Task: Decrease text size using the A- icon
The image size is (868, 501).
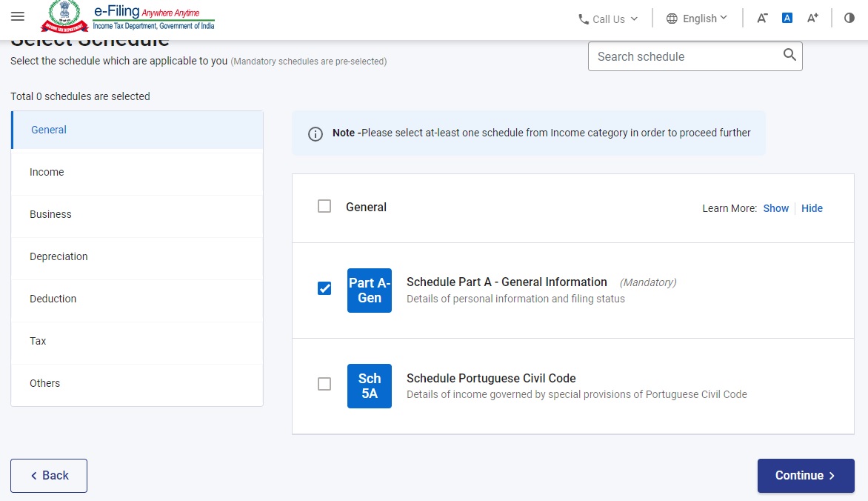Action: pos(762,17)
